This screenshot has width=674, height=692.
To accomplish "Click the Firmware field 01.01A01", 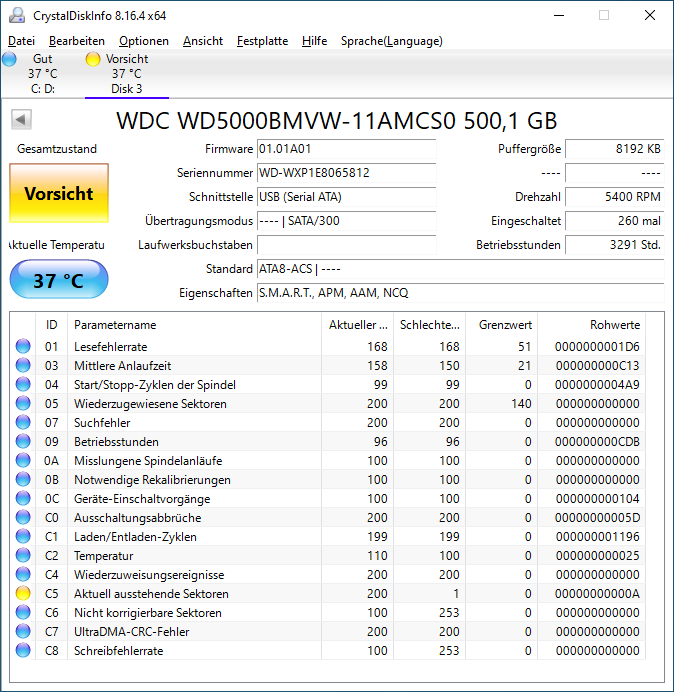I will 346,149.
